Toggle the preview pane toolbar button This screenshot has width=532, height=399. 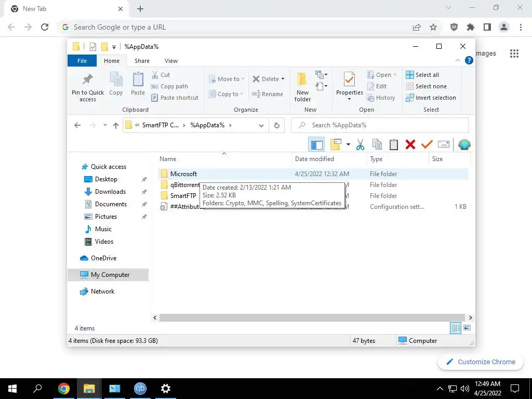(x=316, y=144)
